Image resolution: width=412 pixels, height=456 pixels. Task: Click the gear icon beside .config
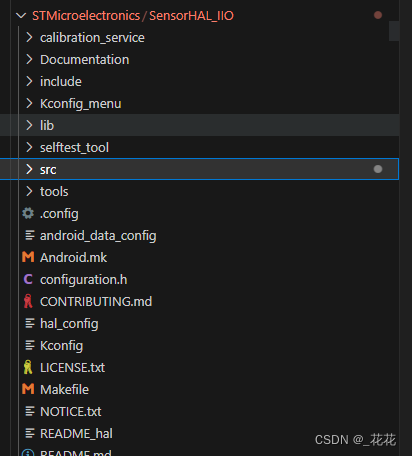28,213
